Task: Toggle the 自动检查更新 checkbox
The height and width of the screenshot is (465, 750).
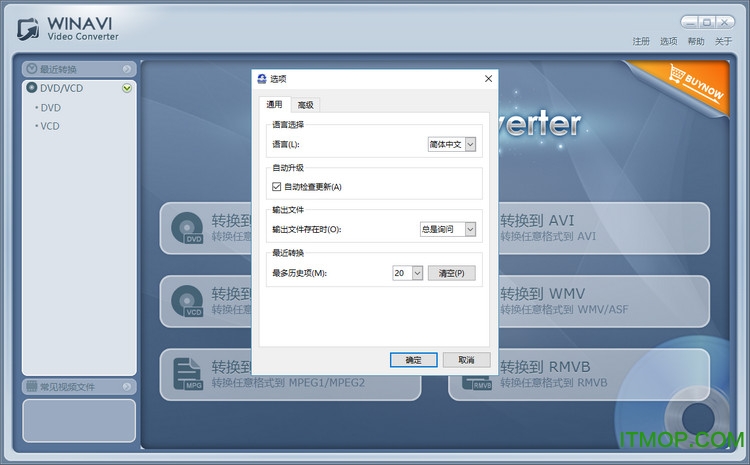Action: tap(277, 186)
